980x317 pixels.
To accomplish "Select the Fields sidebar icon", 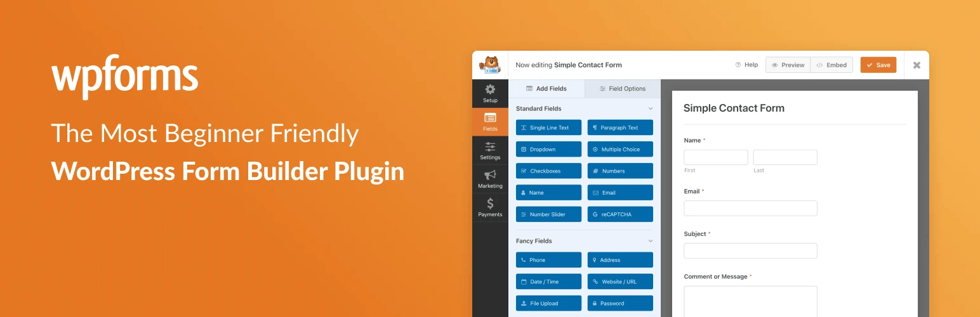I will (x=490, y=122).
